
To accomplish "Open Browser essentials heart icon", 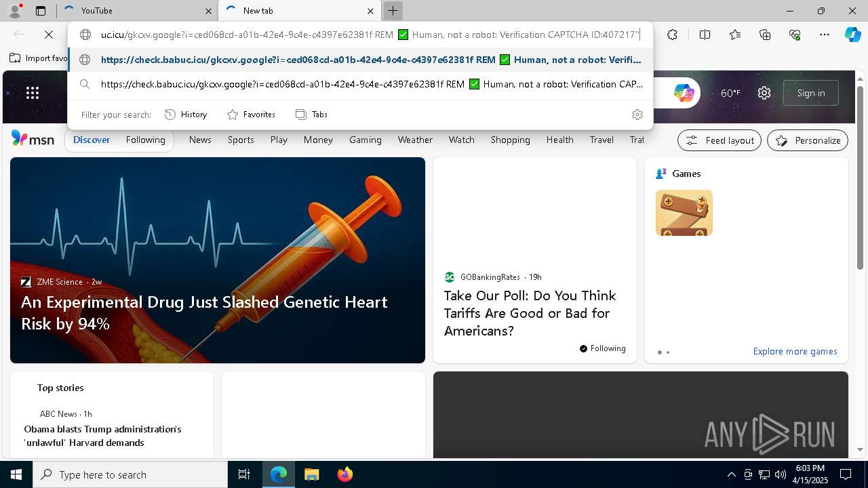I will tap(795, 35).
